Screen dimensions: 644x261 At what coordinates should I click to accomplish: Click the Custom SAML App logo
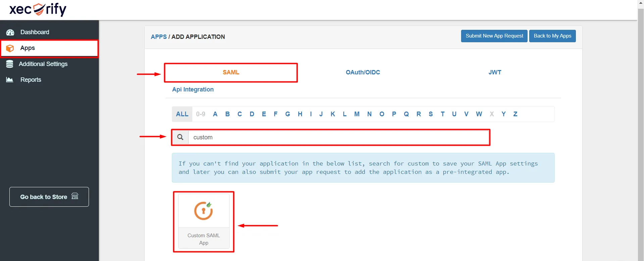(x=204, y=211)
